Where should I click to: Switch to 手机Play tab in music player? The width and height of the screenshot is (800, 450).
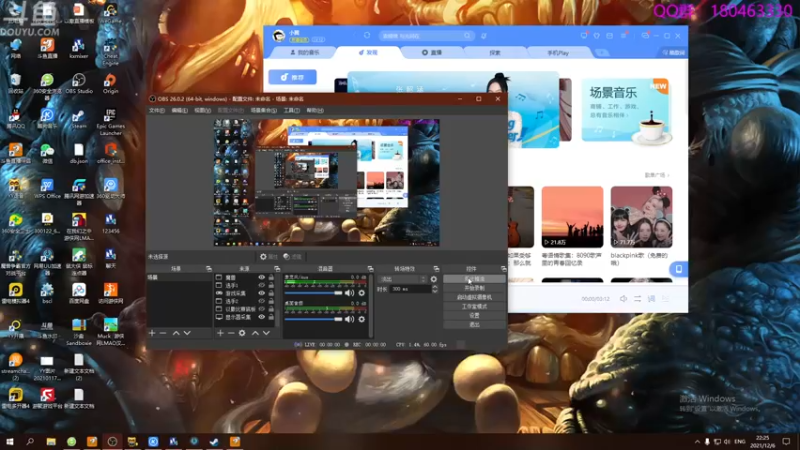click(558, 53)
